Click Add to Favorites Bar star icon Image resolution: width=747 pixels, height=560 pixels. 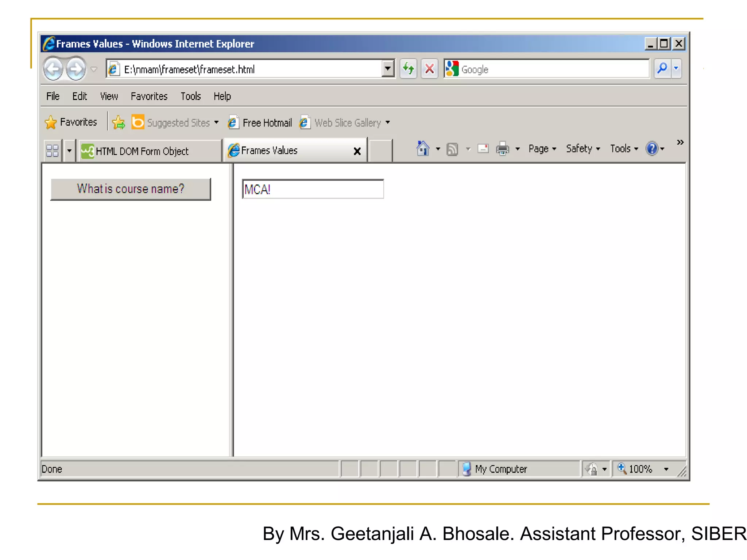click(x=119, y=122)
